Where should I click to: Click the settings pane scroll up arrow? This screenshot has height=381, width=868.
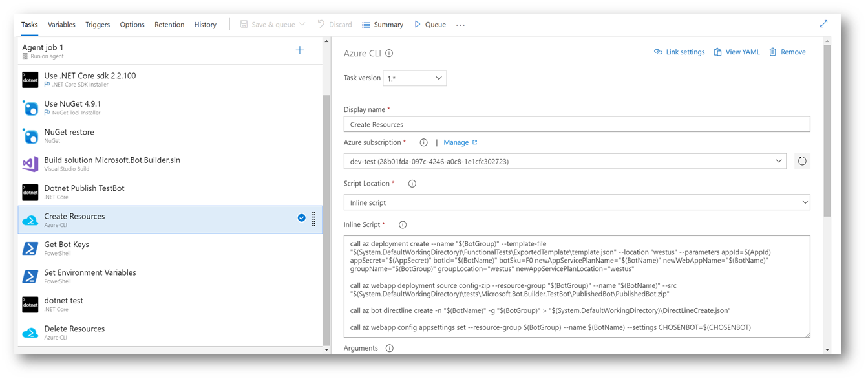pos(827,41)
